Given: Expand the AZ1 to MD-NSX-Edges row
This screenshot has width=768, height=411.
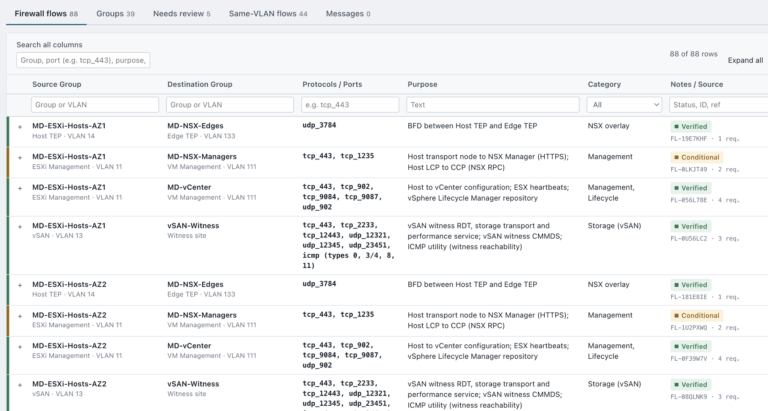Looking at the screenshot, I should [20, 127].
